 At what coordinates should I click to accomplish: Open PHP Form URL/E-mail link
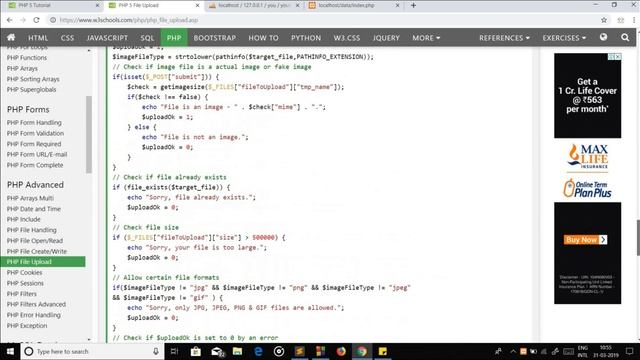[x=37, y=154]
